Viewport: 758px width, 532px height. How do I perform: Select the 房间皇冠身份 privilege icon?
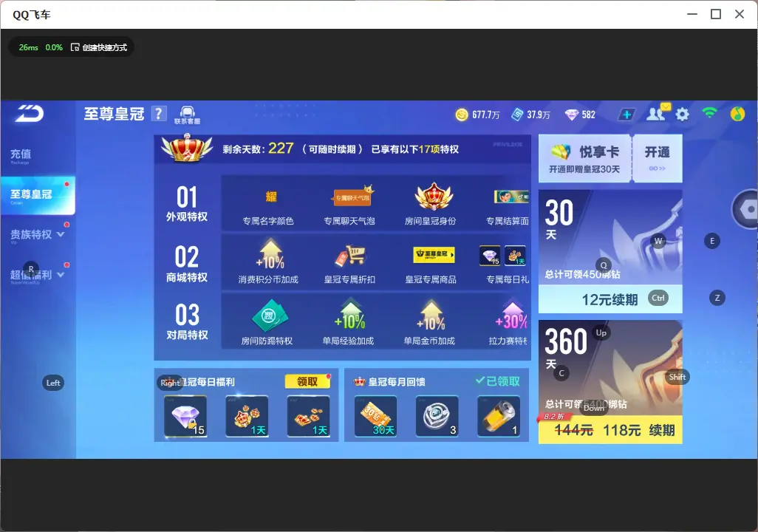click(x=434, y=197)
